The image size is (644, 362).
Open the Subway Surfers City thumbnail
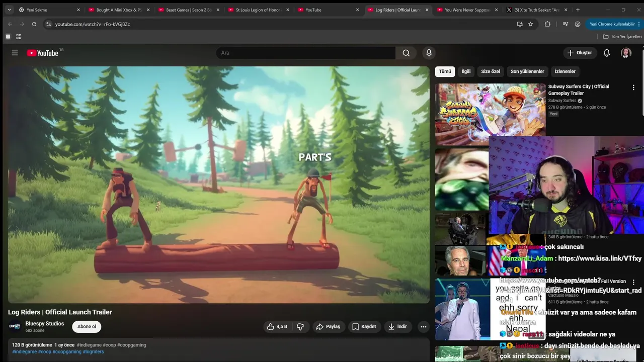pos(490,115)
